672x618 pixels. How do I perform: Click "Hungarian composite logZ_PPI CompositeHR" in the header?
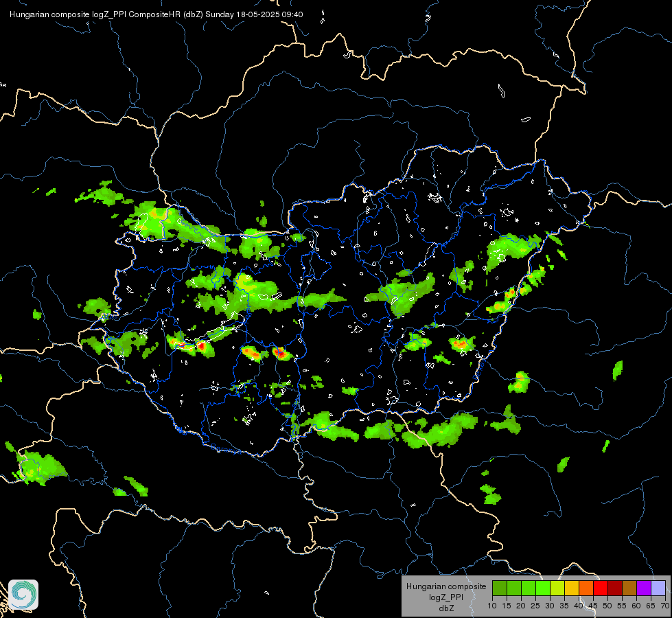coord(95,14)
